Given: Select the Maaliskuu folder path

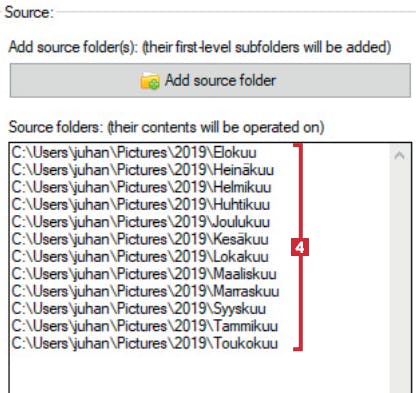Looking at the screenshot, I should (x=144, y=274).
